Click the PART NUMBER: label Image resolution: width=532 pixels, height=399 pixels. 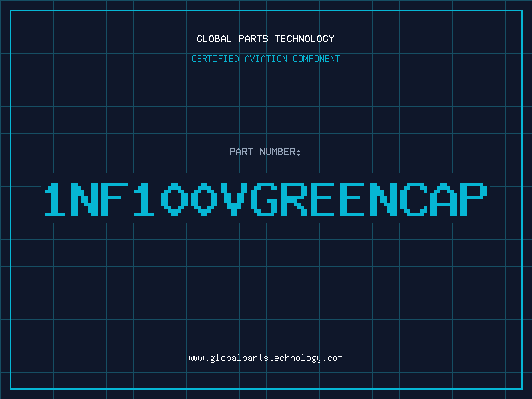pos(265,152)
